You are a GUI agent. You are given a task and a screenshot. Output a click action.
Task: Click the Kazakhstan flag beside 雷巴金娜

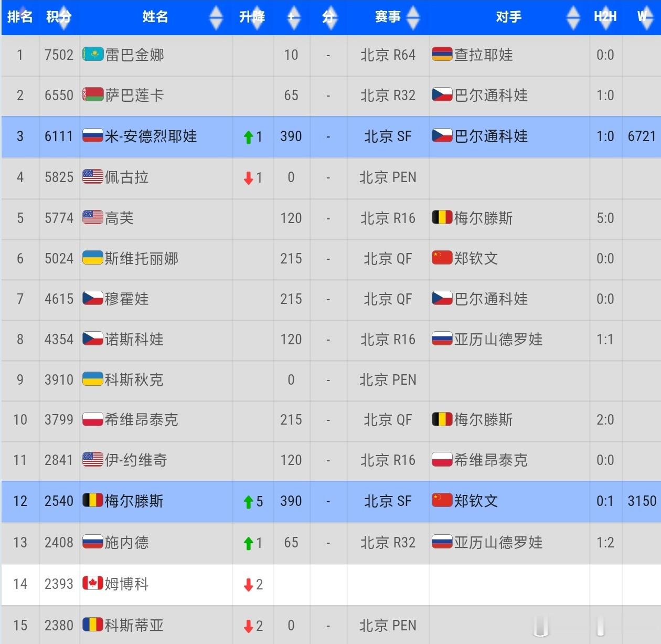(x=93, y=54)
